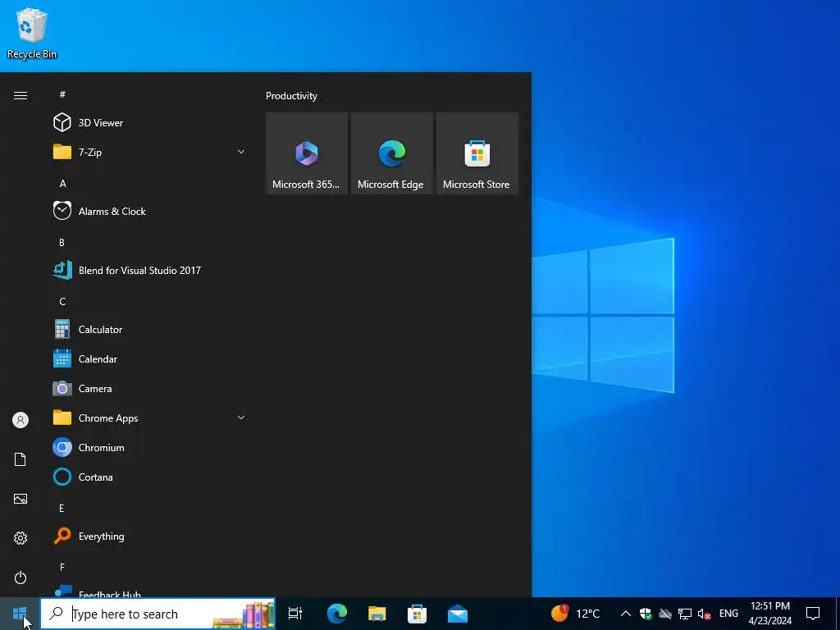Screen dimensions: 840x630
Task: Click the letter A section header
Action: (x=62, y=184)
